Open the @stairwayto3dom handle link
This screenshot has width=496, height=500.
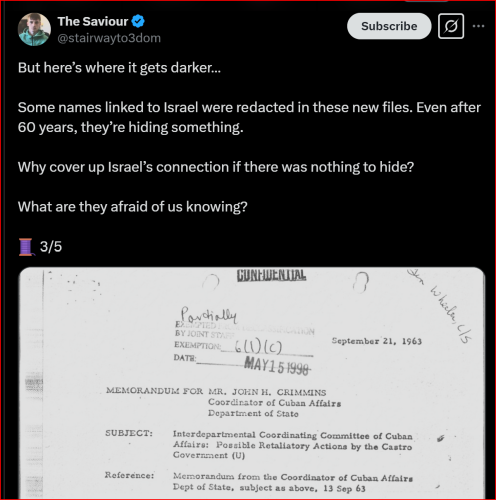pos(109,38)
